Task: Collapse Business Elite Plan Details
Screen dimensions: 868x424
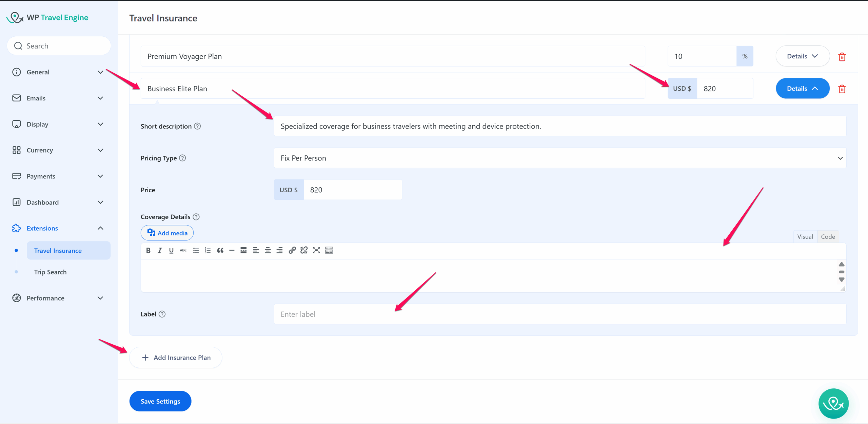Action: tap(802, 89)
